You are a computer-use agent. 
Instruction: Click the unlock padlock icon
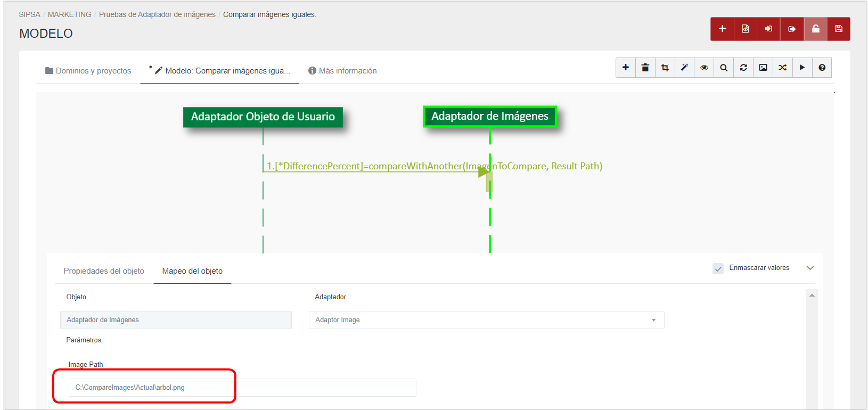click(x=815, y=29)
